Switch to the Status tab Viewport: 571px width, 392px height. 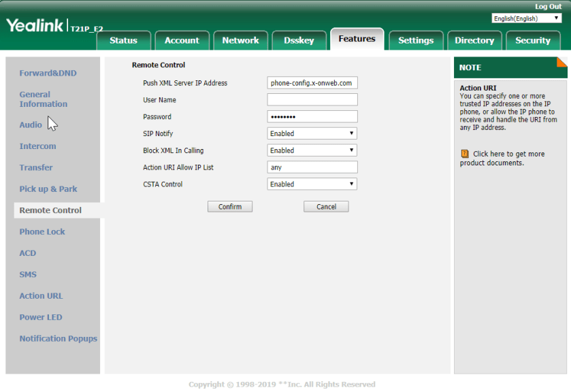(123, 40)
